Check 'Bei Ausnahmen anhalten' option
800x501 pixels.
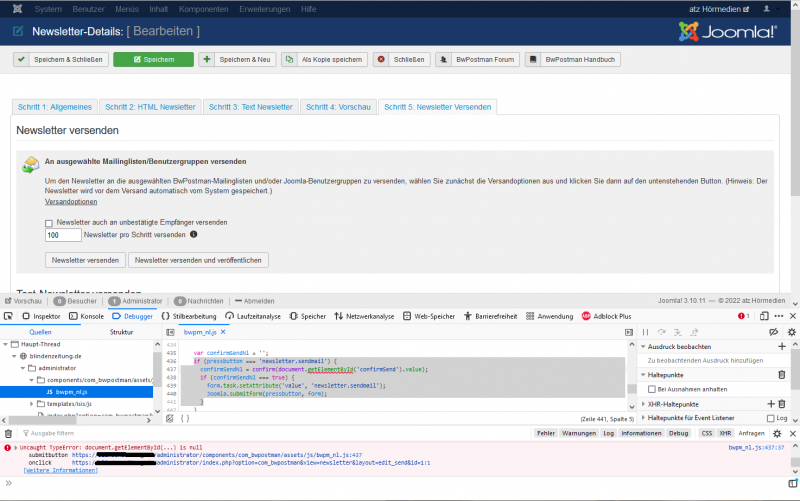(652, 388)
